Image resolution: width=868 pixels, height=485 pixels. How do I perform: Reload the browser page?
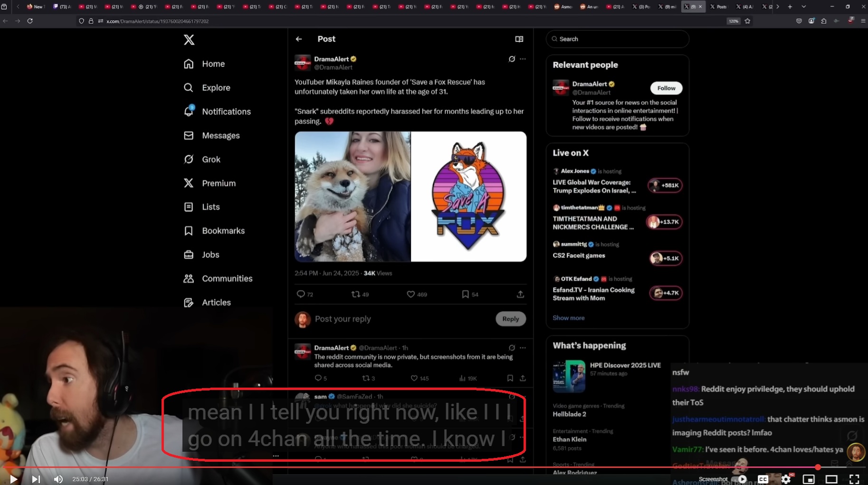click(30, 21)
